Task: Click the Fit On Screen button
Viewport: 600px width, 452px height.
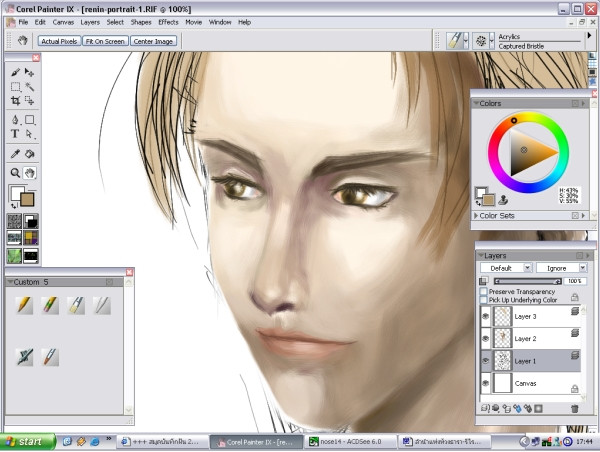Action: click(x=104, y=41)
